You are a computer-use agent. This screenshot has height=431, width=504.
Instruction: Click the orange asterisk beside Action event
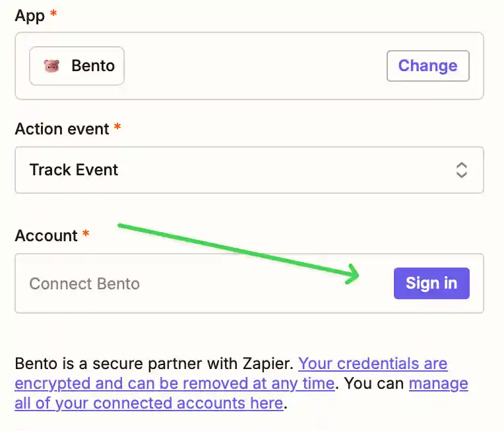[x=117, y=128]
